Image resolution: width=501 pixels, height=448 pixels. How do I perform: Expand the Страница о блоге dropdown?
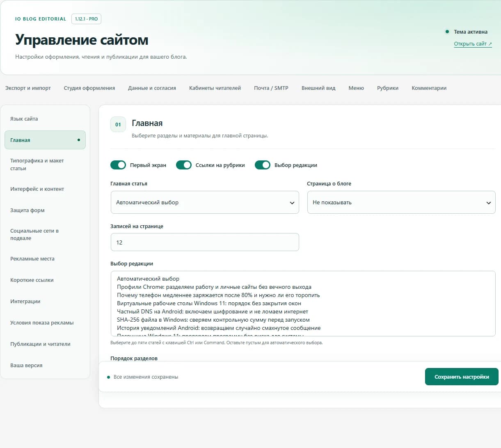[401, 202]
